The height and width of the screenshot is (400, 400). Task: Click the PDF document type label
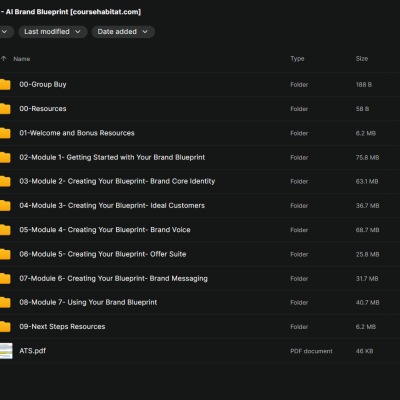(311, 351)
